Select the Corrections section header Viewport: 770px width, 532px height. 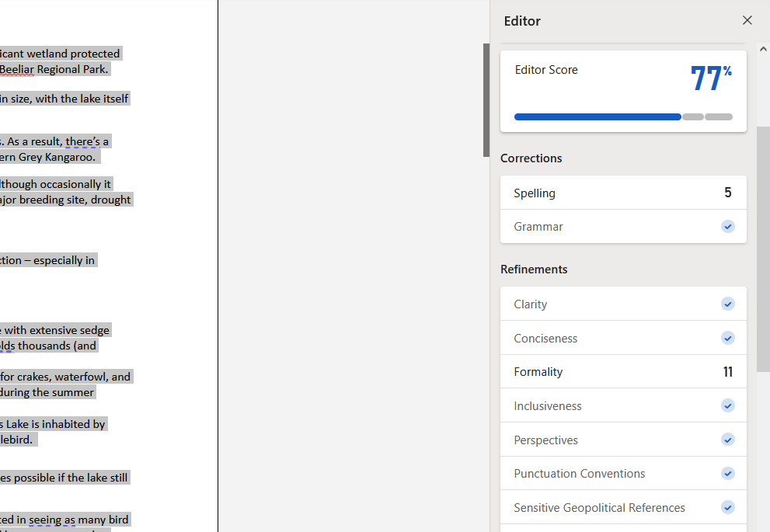(x=531, y=158)
